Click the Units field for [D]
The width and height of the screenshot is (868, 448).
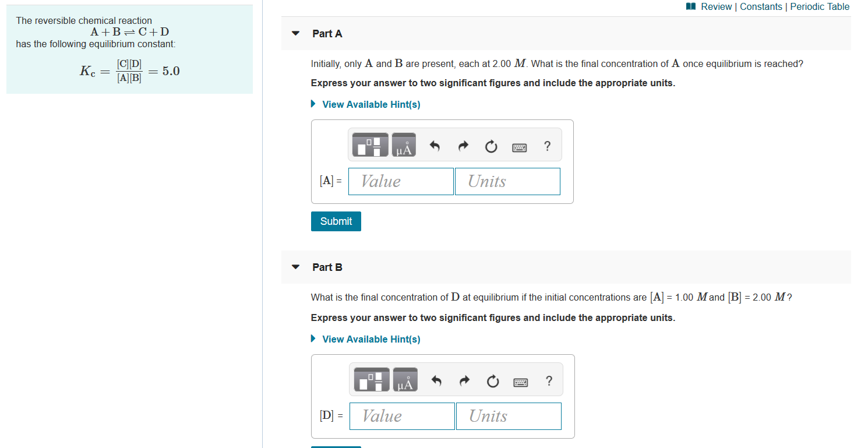(x=508, y=416)
